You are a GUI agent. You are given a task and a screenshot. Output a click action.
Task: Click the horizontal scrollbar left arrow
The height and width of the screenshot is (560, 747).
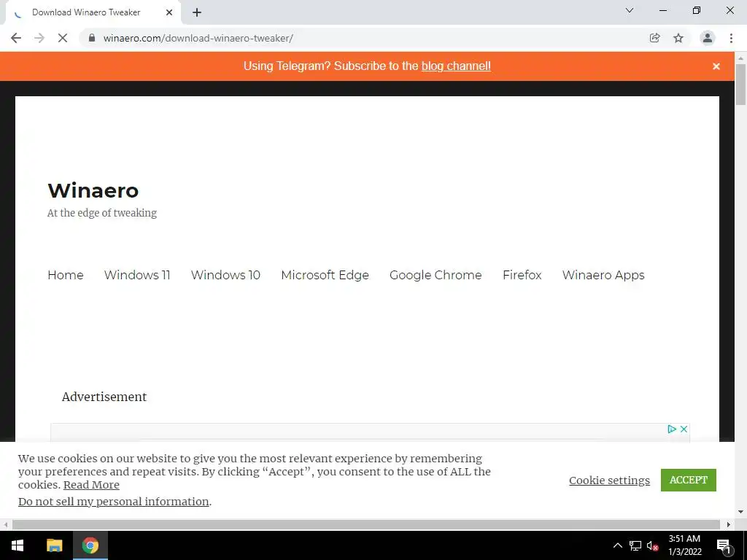6,524
